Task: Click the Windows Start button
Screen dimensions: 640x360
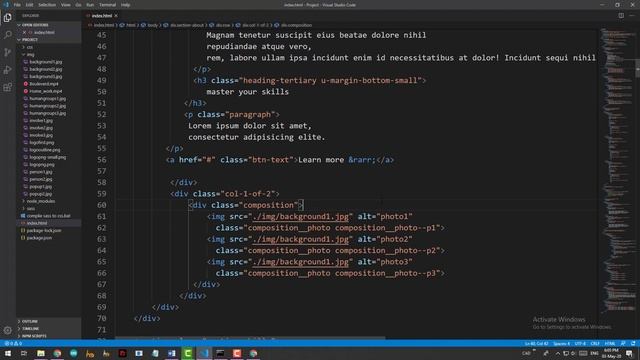Action: (8, 353)
